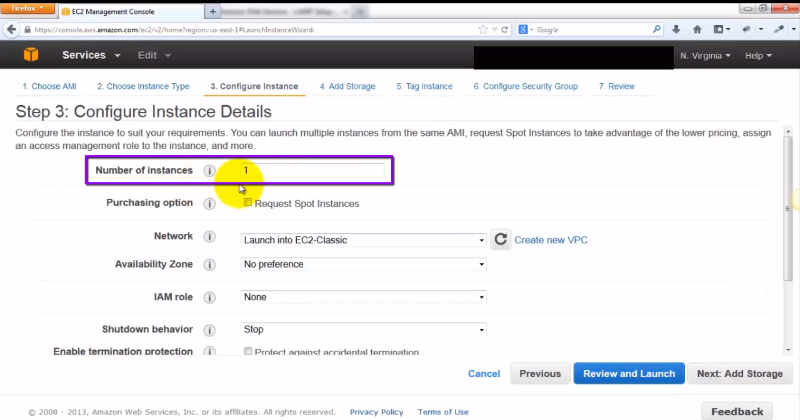The width and height of the screenshot is (800, 420).
Task: Click the Firefox home icon
Action: click(697, 30)
